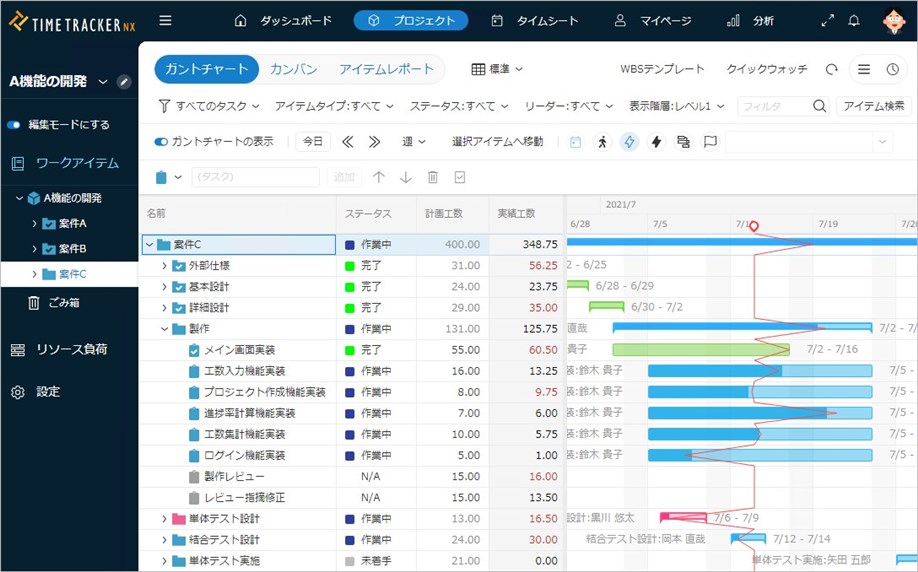The height and width of the screenshot is (572, 918).
Task: Click the flag icon in Gantt toolbar
Action: pos(710,142)
